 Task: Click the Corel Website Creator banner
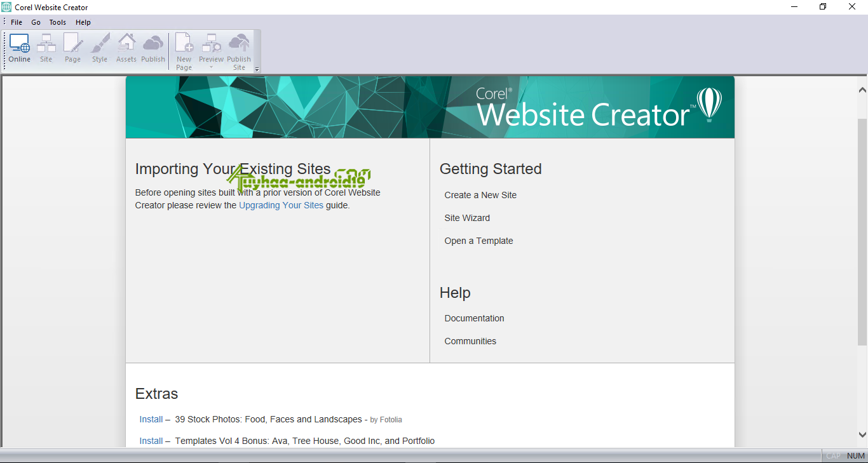(430, 107)
